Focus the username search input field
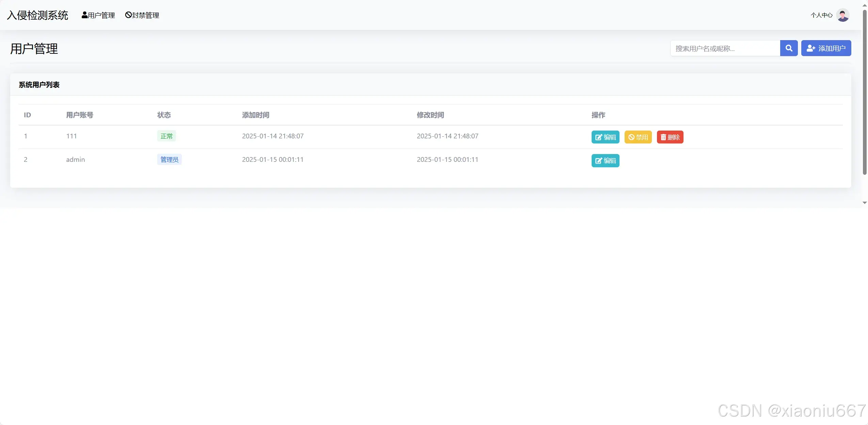This screenshot has height=425, width=868. coord(725,48)
